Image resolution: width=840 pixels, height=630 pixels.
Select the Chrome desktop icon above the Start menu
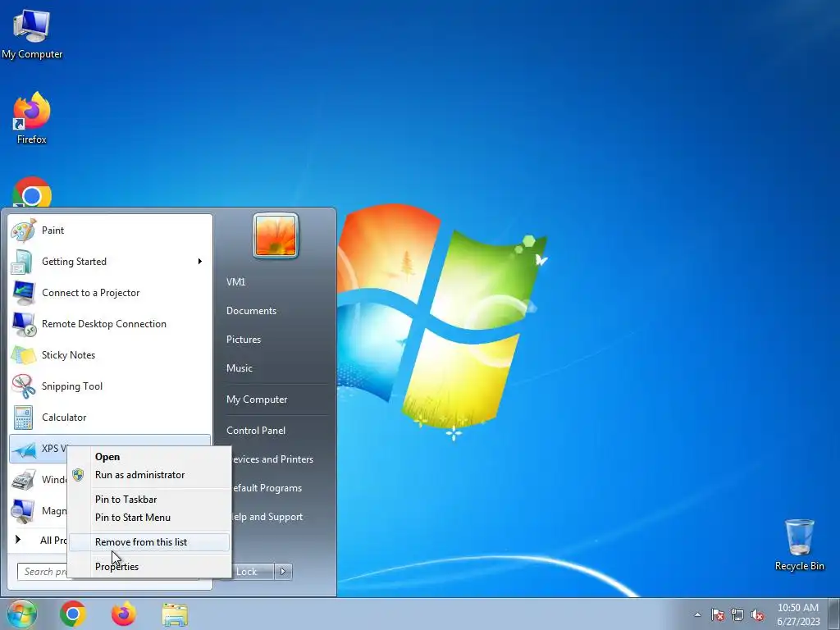(32, 192)
